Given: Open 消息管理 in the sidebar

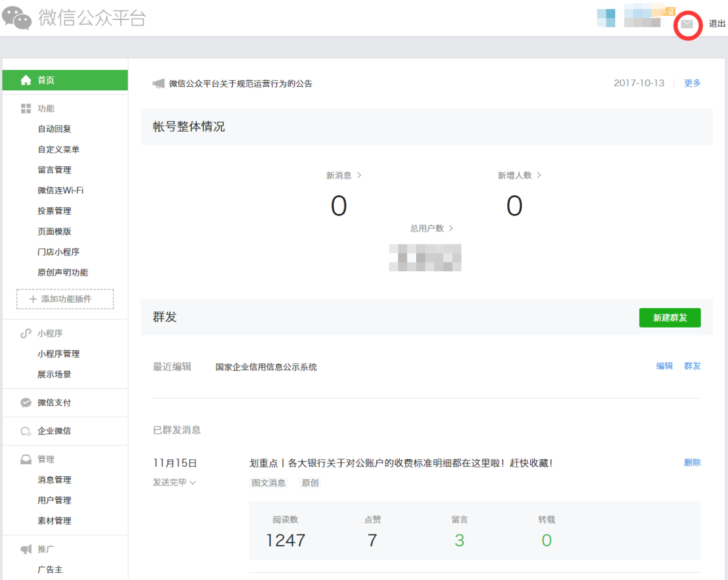Looking at the screenshot, I should 55,480.
